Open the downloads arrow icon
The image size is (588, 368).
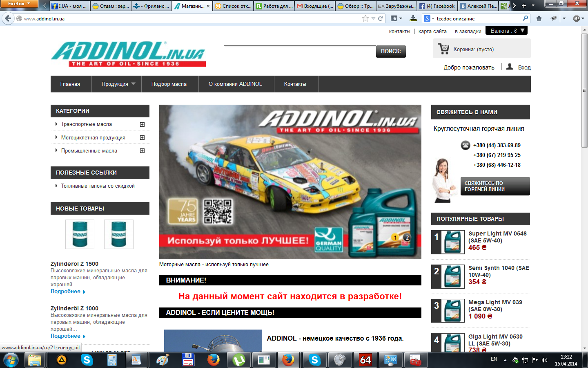413,18
